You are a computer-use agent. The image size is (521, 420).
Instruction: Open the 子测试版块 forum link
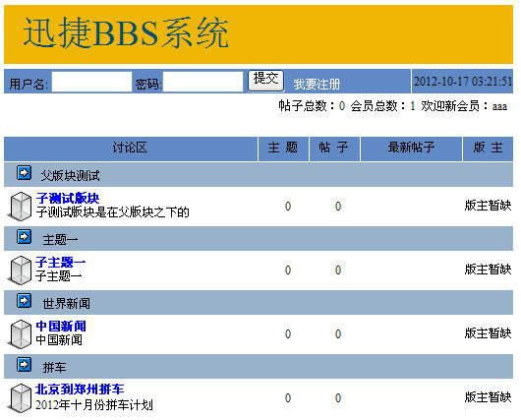(68, 198)
